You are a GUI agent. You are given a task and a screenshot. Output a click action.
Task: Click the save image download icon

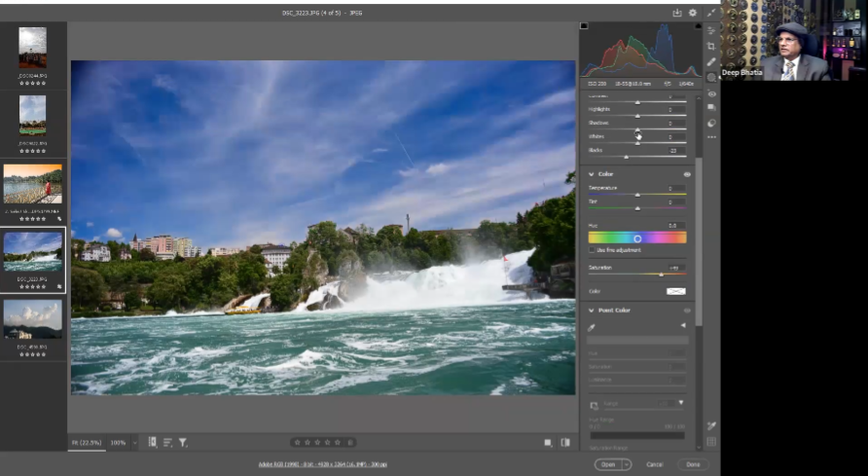click(x=677, y=13)
